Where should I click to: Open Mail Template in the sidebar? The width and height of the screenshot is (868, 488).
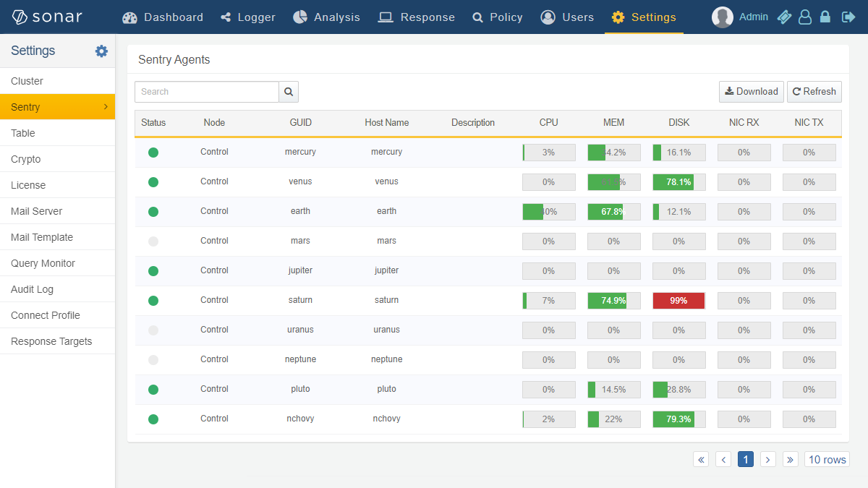(57, 237)
